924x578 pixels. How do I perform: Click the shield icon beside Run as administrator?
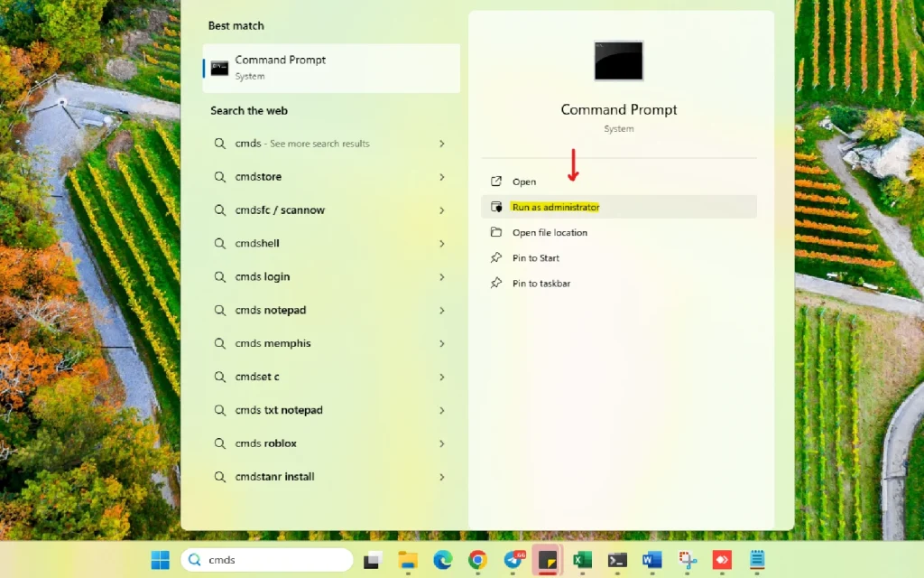[496, 207]
